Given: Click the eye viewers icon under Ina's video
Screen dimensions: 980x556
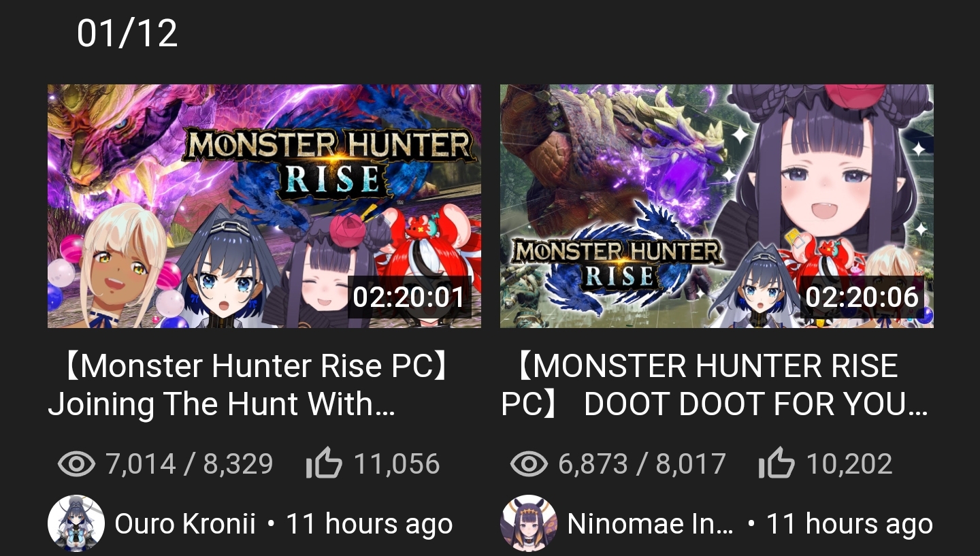Looking at the screenshot, I should 529,464.
